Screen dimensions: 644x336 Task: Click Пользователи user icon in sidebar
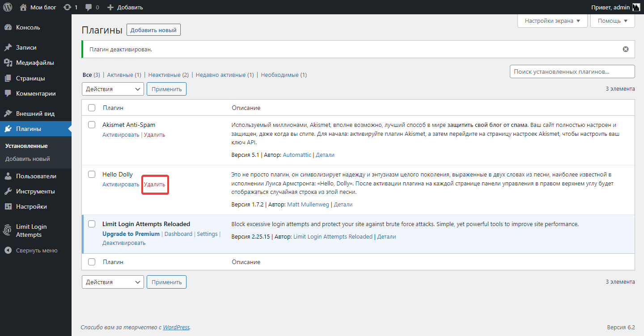[8, 176]
